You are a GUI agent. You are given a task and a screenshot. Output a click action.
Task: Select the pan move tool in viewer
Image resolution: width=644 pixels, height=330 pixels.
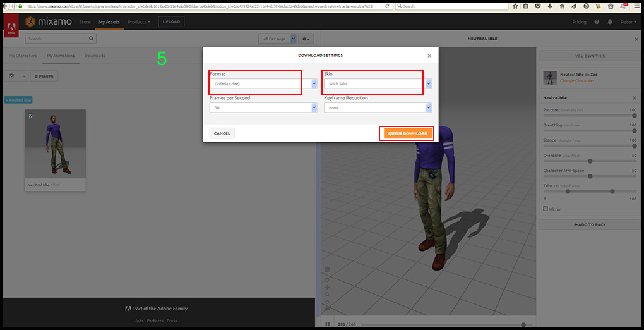(x=327, y=287)
